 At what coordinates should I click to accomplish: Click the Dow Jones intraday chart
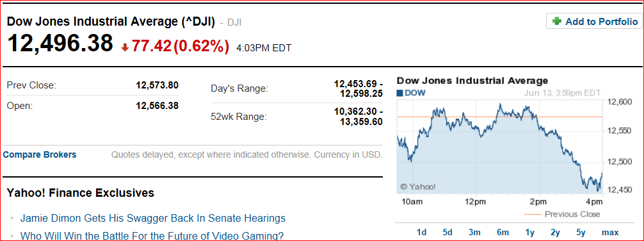tap(499, 147)
